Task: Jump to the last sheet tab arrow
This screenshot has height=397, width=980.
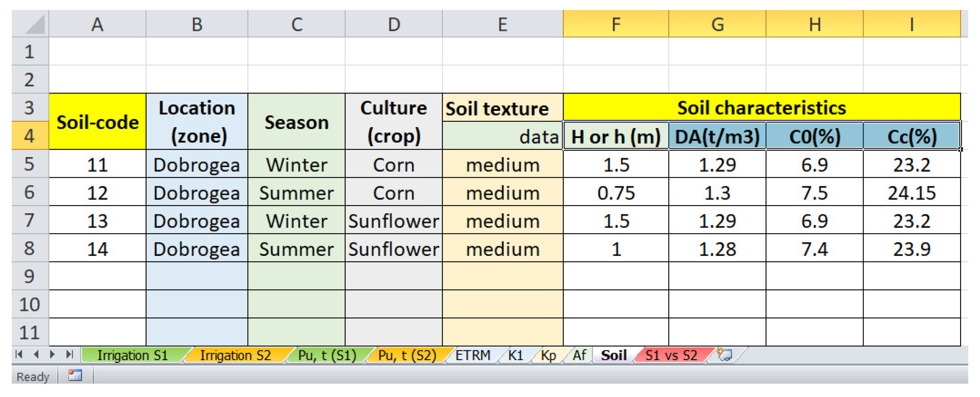Action: tap(69, 354)
